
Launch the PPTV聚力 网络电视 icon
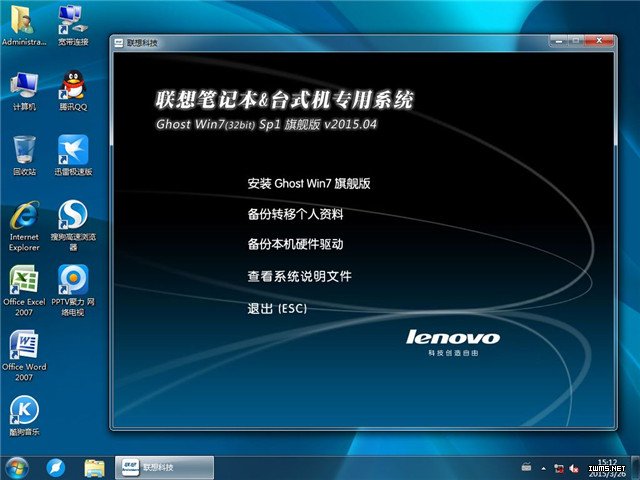click(x=73, y=291)
